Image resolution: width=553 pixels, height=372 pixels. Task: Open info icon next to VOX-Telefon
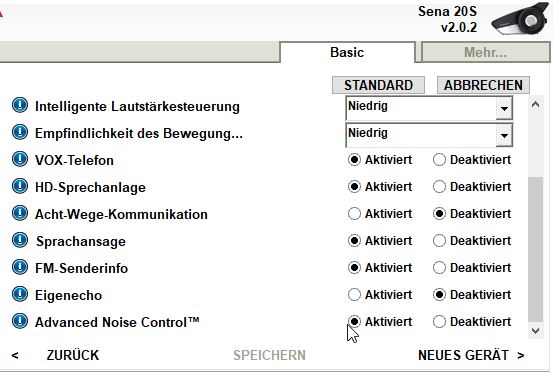click(x=20, y=159)
